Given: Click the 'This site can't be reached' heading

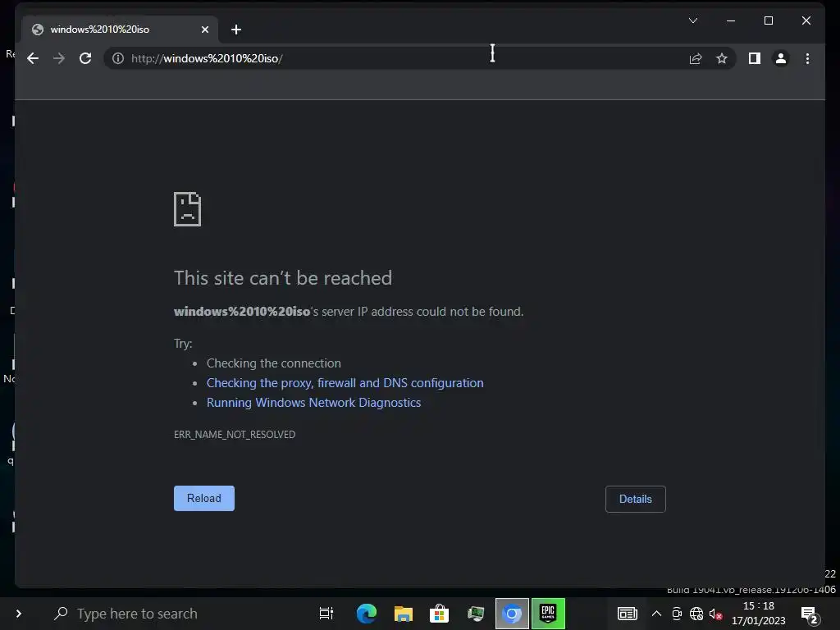Looking at the screenshot, I should (x=283, y=278).
